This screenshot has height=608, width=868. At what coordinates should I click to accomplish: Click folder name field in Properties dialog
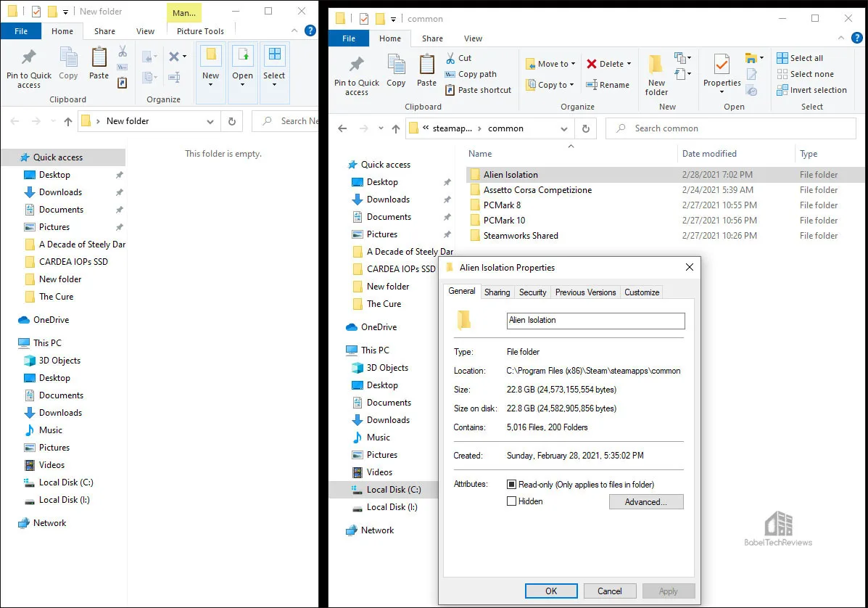tap(595, 321)
